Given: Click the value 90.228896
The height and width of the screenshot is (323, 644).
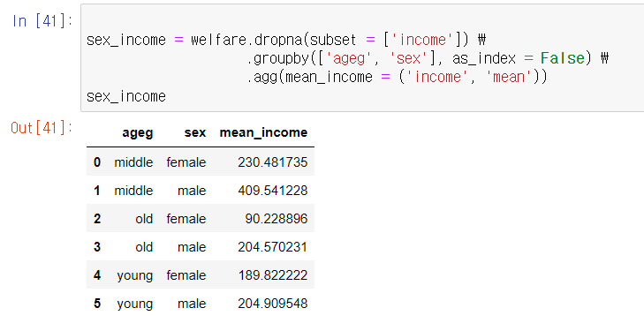Looking at the screenshot, I should [x=277, y=219].
